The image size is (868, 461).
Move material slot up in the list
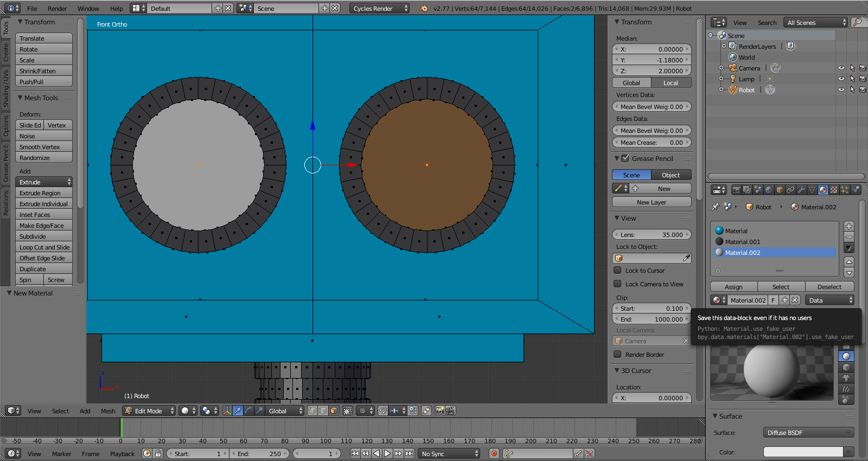849,261
